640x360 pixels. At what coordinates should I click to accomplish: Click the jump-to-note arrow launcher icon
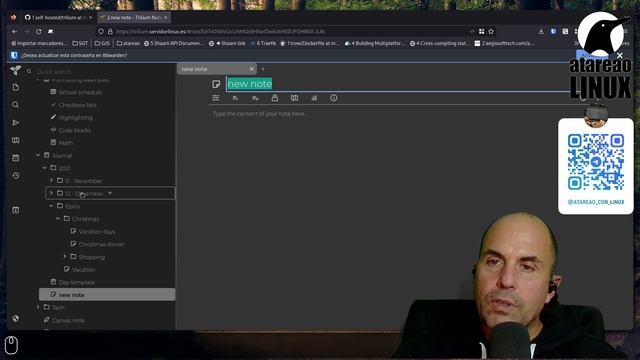pos(16,122)
